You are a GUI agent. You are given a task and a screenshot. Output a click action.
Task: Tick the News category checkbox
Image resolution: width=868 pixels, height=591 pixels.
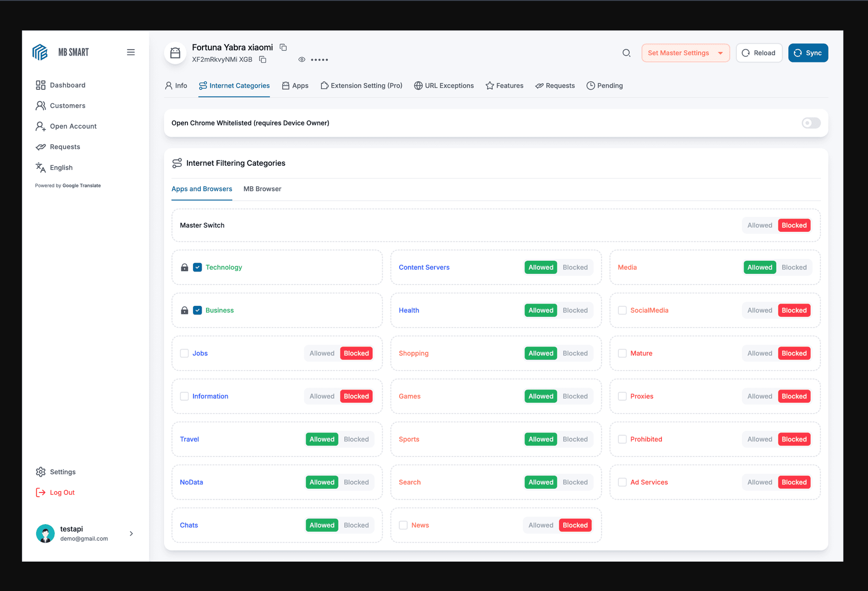point(403,525)
